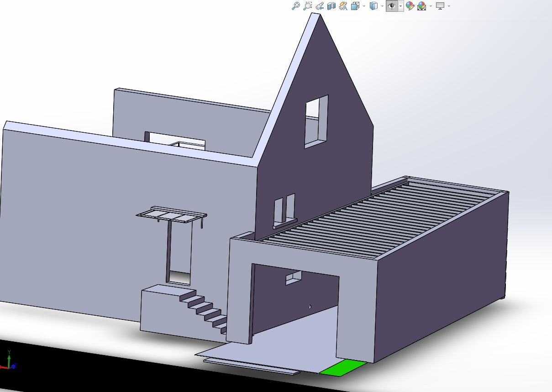Expand the Apply Scene dropdown arrow

(x=431, y=6)
